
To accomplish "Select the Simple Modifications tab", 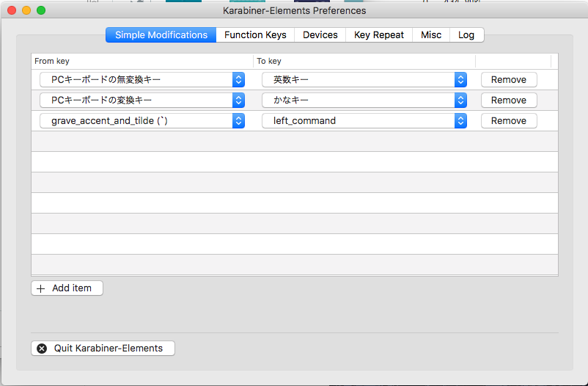I will 161,35.
